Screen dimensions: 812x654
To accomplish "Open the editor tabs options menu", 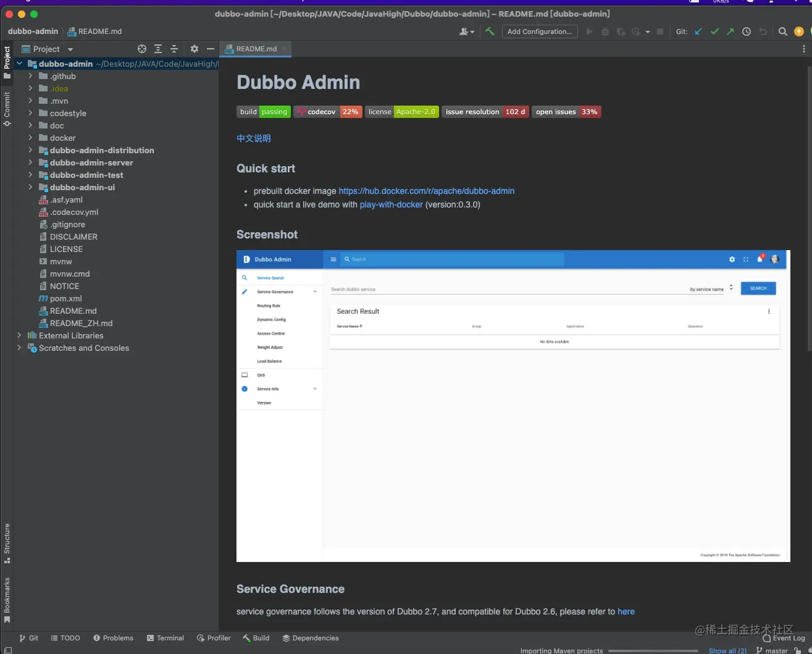I will click(803, 49).
